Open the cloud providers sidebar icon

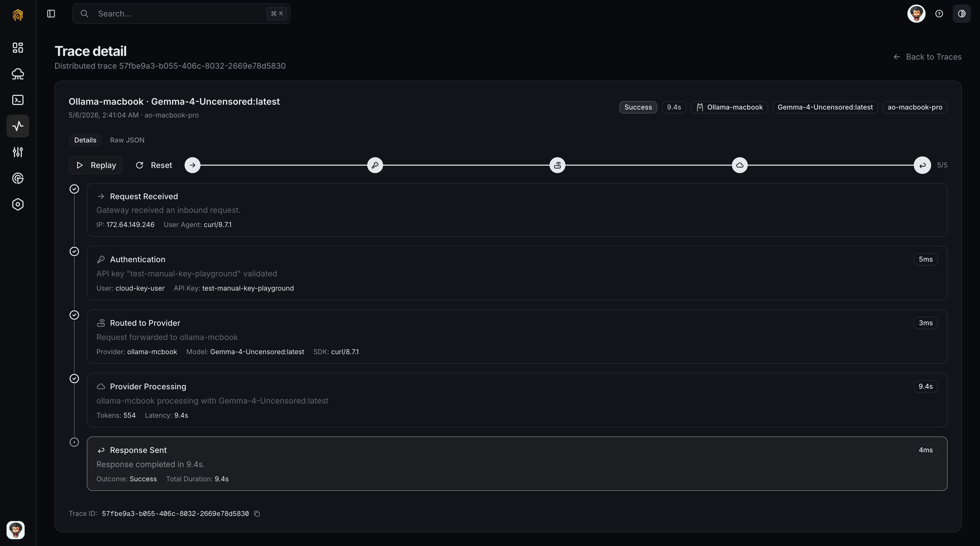pos(18,74)
